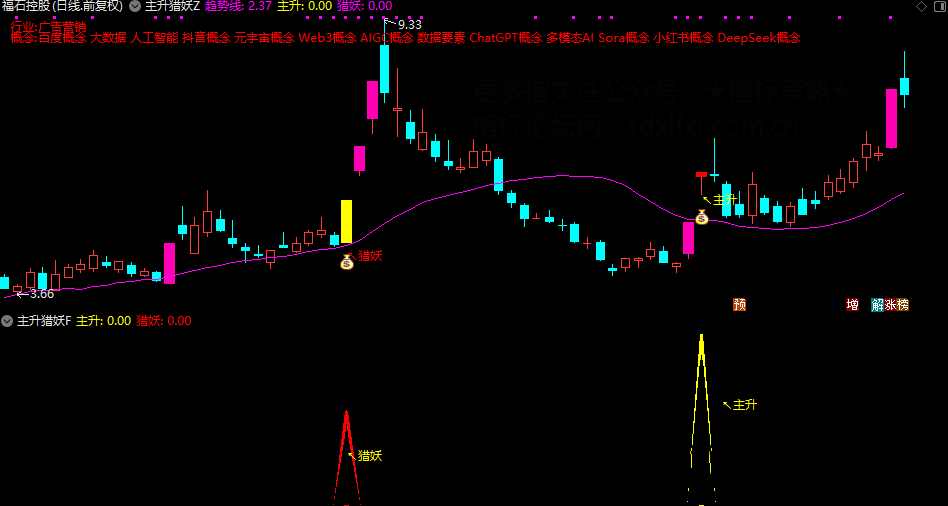This screenshot has width=948, height=506.
Task: Click magenta 猎妖: 0.00 in 主升猎妖Z header
Action: point(365,7)
